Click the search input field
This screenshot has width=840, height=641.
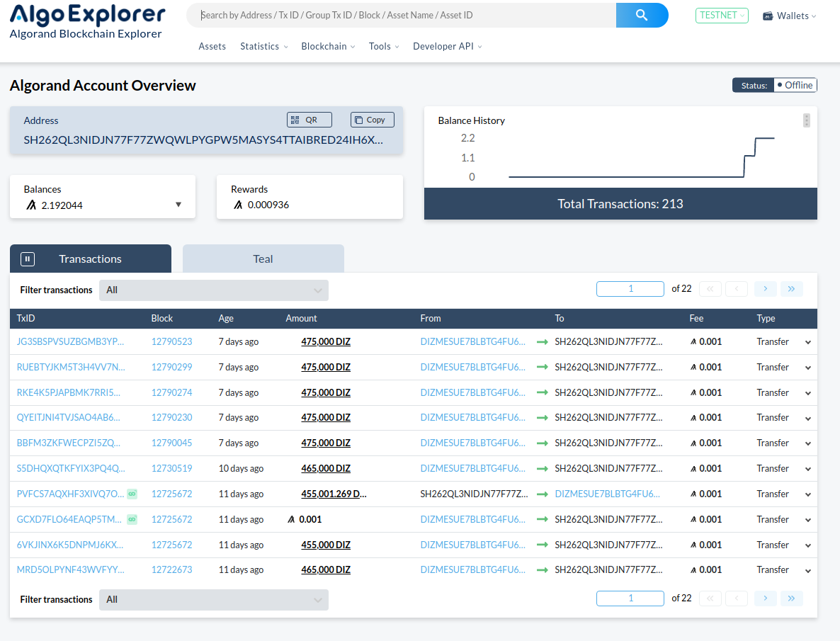coord(402,15)
